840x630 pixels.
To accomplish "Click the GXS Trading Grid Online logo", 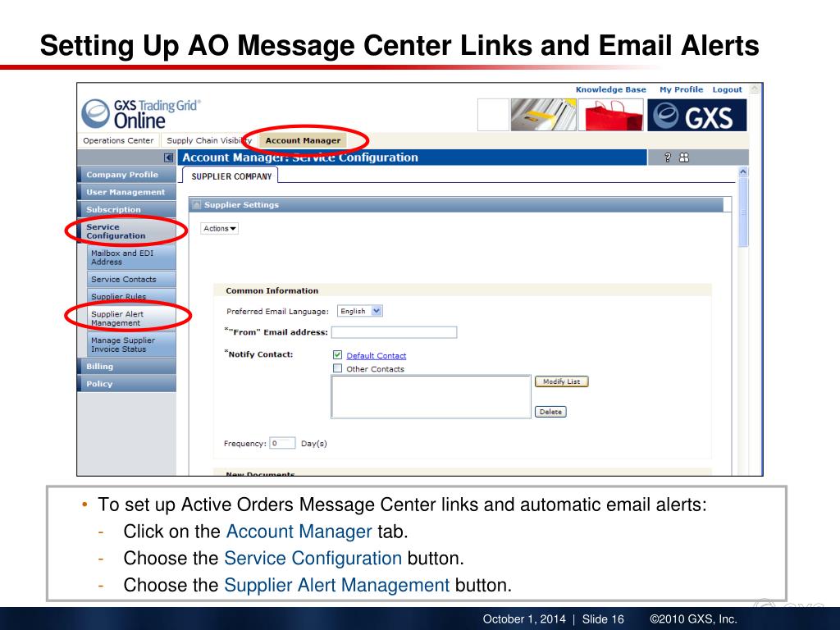I will pos(141,113).
